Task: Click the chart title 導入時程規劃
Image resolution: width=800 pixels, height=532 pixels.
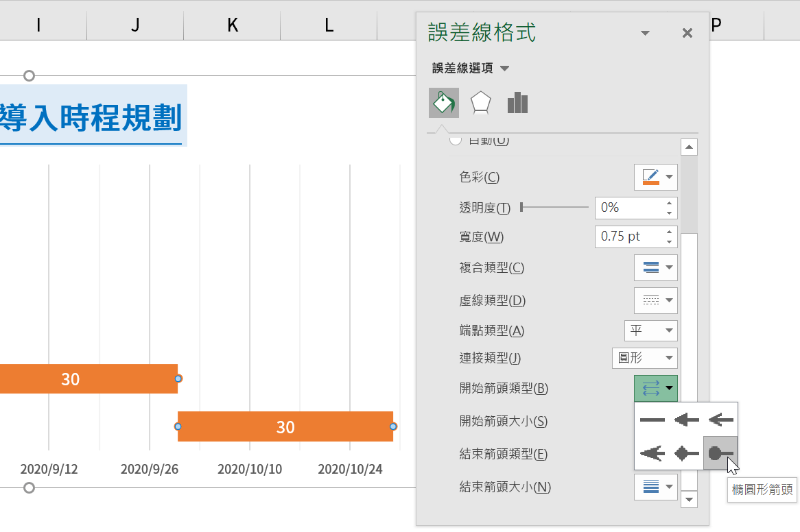Action: click(91, 117)
